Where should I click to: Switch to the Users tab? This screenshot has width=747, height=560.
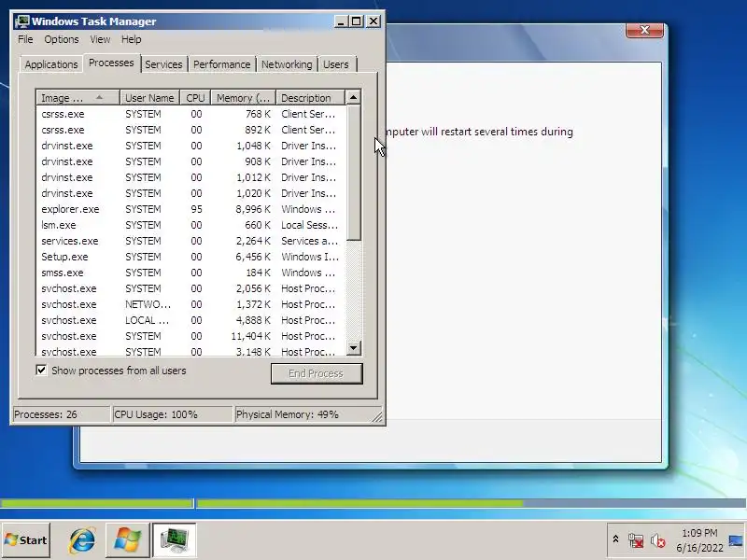[x=336, y=64]
